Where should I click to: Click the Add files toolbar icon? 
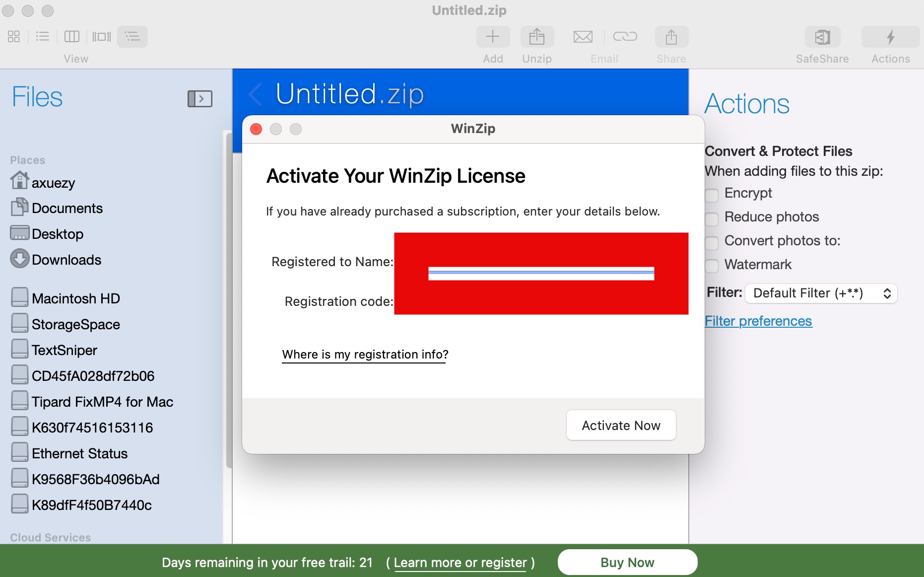coord(492,37)
